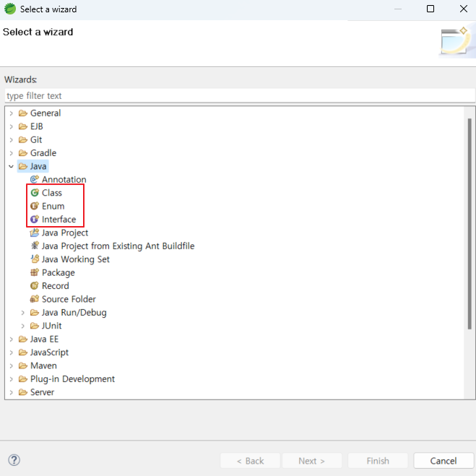
Task: Click the Package wizard icon
Action: coord(35,272)
